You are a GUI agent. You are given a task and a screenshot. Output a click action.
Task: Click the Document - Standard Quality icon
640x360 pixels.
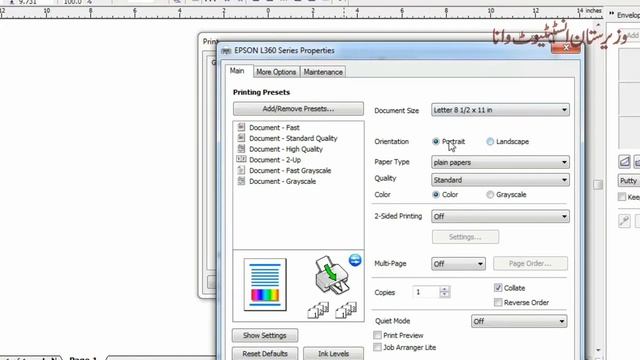point(241,138)
